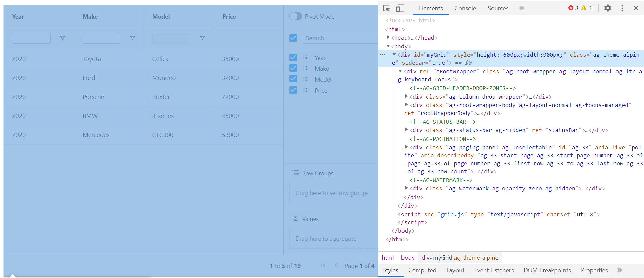Open the DOM Breakpoints tab
Screen dimensions: 644x278
pos(547,270)
